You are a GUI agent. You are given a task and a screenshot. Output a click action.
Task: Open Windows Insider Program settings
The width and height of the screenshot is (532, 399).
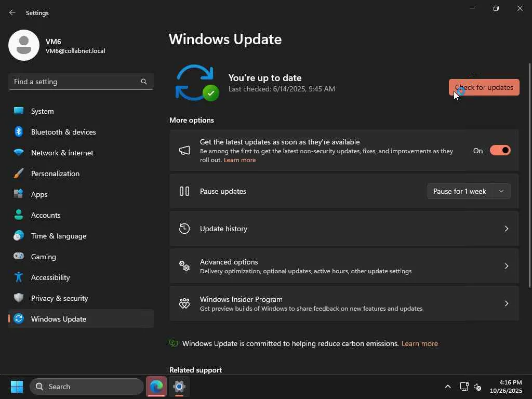click(344, 303)
